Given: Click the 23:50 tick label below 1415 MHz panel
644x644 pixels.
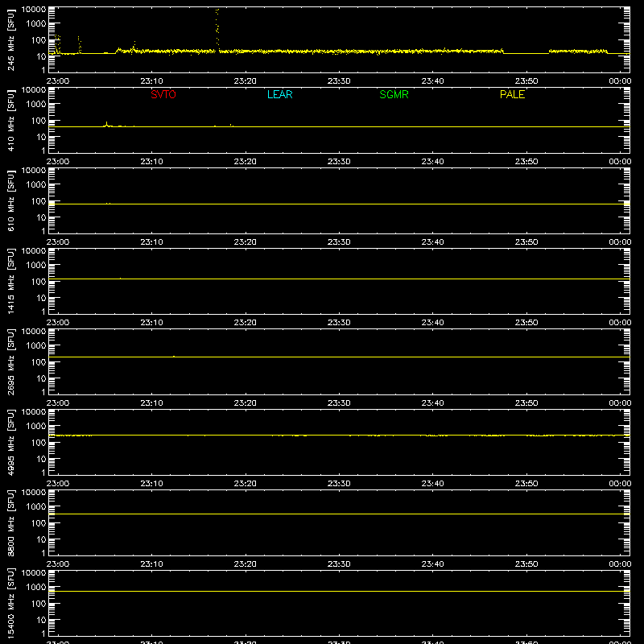Looking at the screenshot, I should [526, 323].
